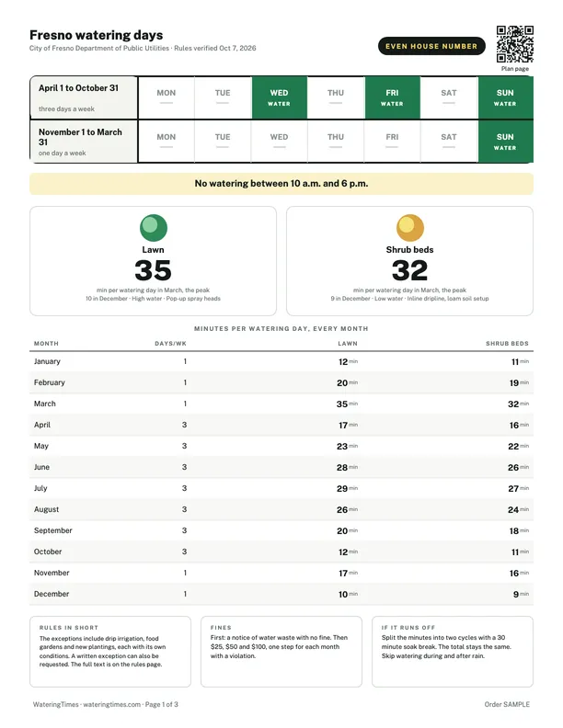Viewport: 563px width, 728px height.
Task: Click the wateringtimes.com footer text
Action: (x=112, y=704)
